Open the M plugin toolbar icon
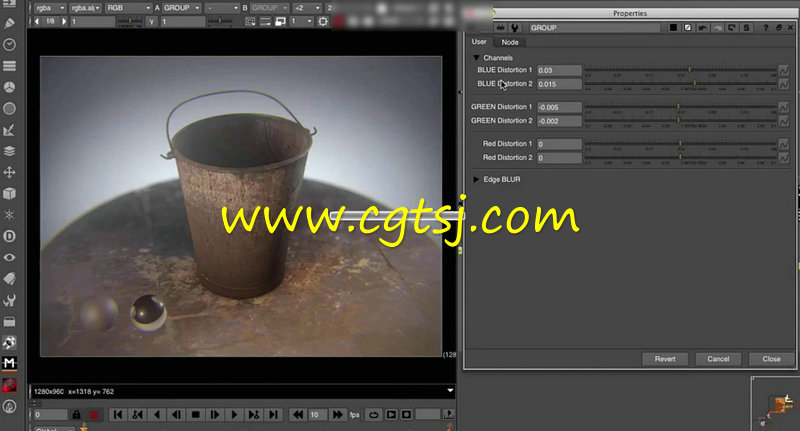Screen dimensions: 800x431 (x=9, y=363)
